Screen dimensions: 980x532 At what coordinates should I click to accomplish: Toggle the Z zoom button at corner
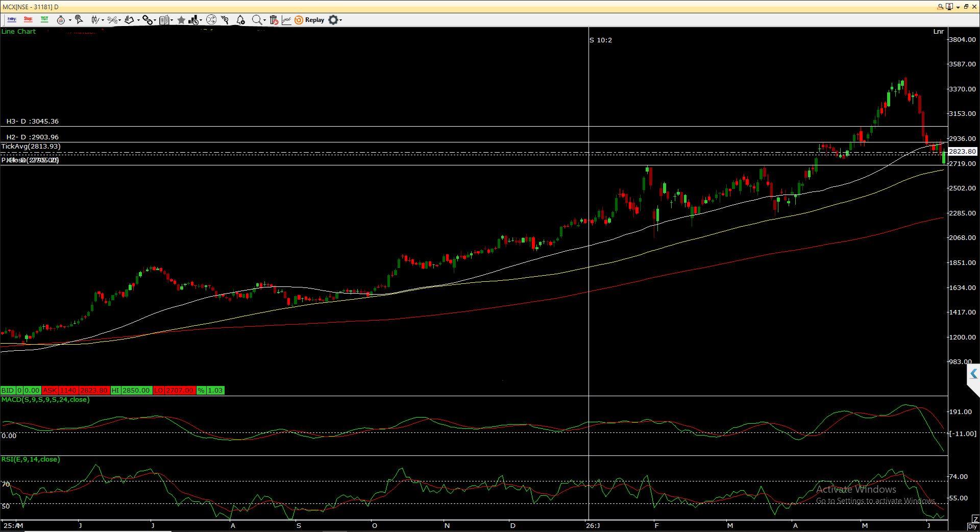975,519
